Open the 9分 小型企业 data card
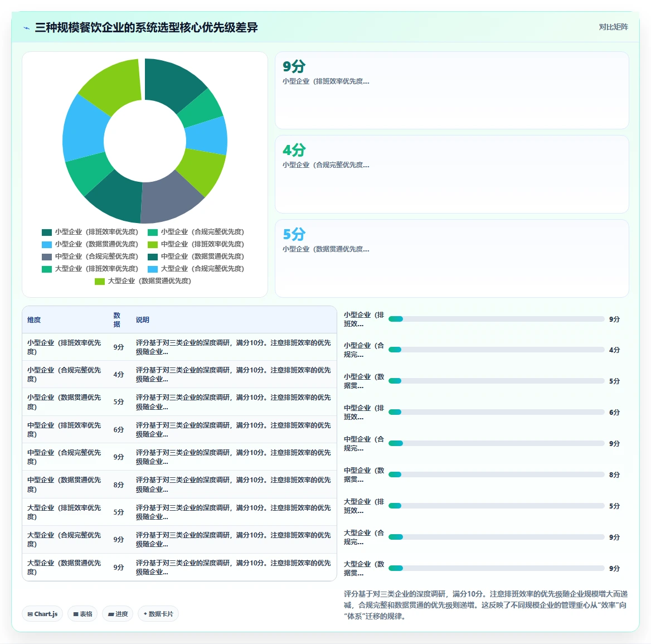Viewport: 651px width, 644px height. pyautogui.click(x=451, y=90)
